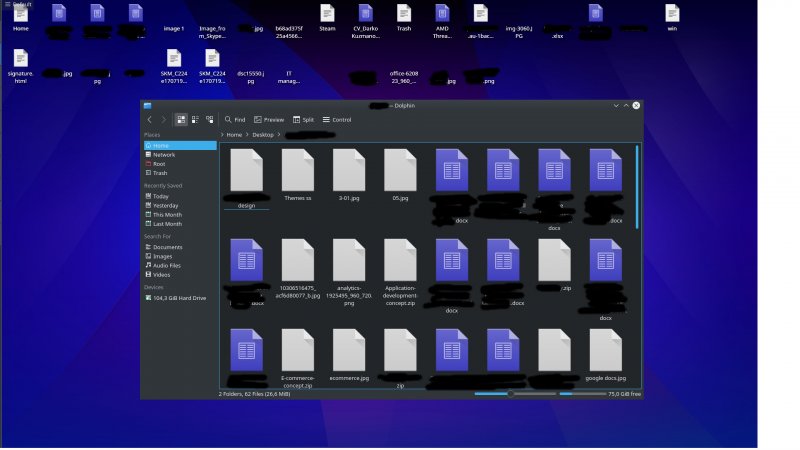Viewport: 800px width, 450px height.
Task: Select the 3-01.jpg file
Action: click(x=349, y=175)
